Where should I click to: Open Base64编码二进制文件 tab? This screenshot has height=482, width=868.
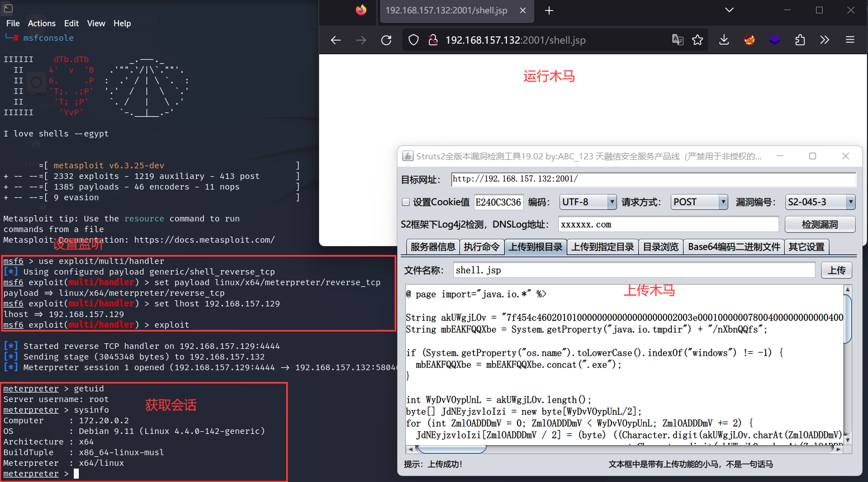pos(734,247)
